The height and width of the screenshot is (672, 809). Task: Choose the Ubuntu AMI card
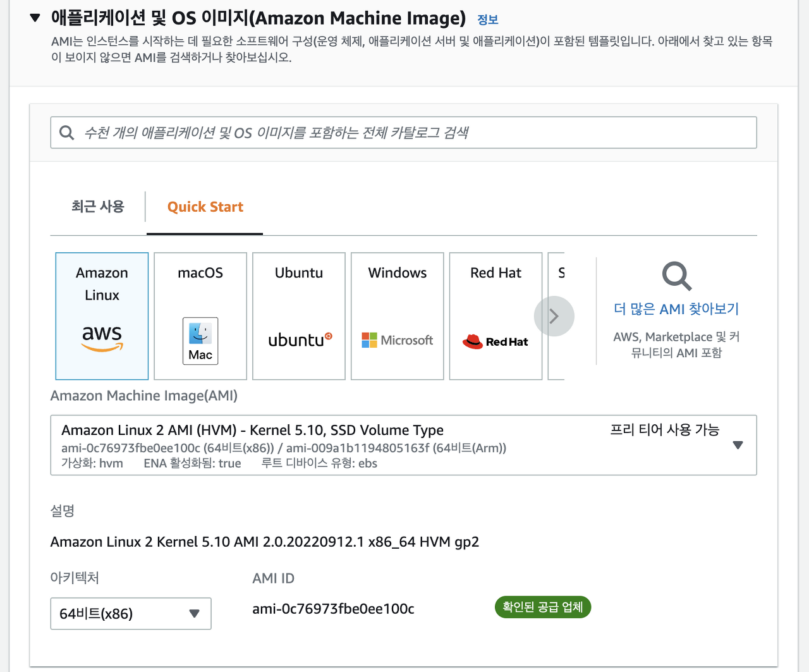point(299,316)
